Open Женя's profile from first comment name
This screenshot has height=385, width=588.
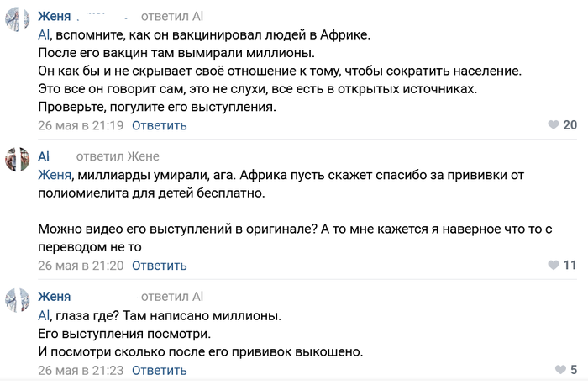[x=55, y=16]
